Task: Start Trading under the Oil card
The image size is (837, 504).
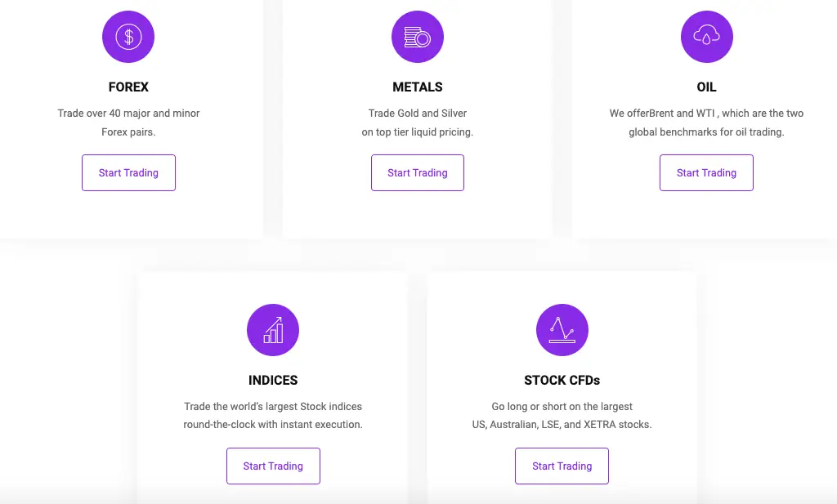Action: point(707,173)
